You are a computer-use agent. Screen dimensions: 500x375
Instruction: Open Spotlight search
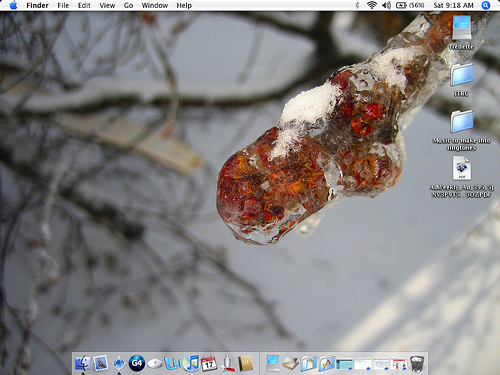[x=486, y=5]
